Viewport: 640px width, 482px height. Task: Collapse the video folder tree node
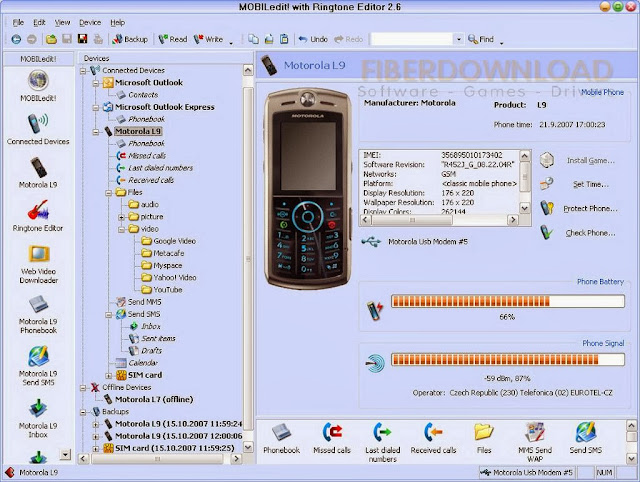point(121,229)
